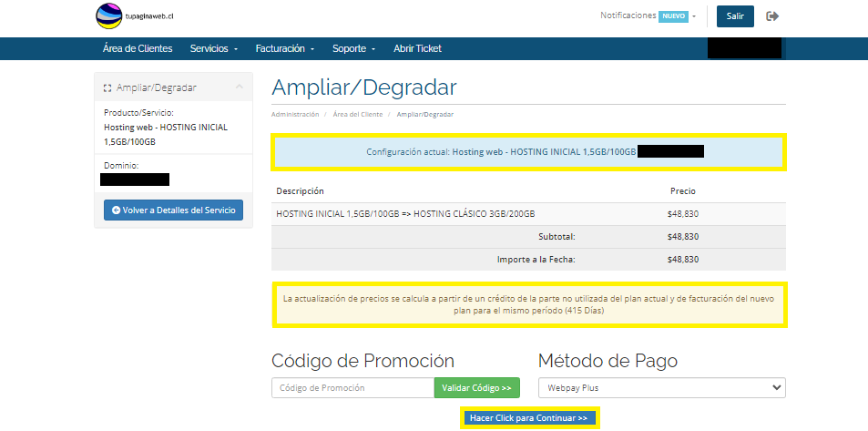Select Abrir Ticket in the navigation bar
The image size is (868, 431).
tap(417, 48)
